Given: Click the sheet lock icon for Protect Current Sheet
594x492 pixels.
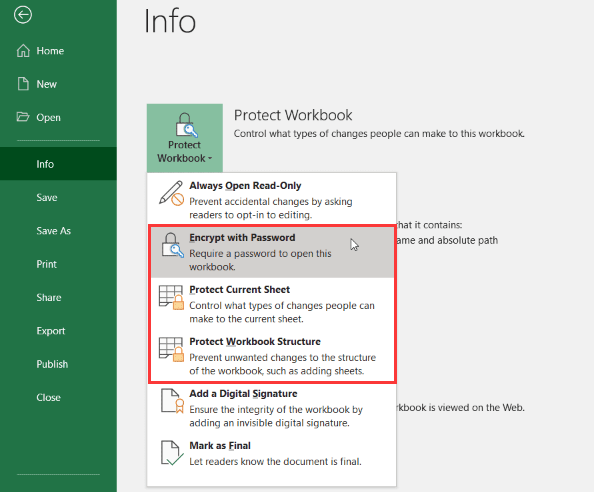Looking at the screenshot, I should point(172,298).
